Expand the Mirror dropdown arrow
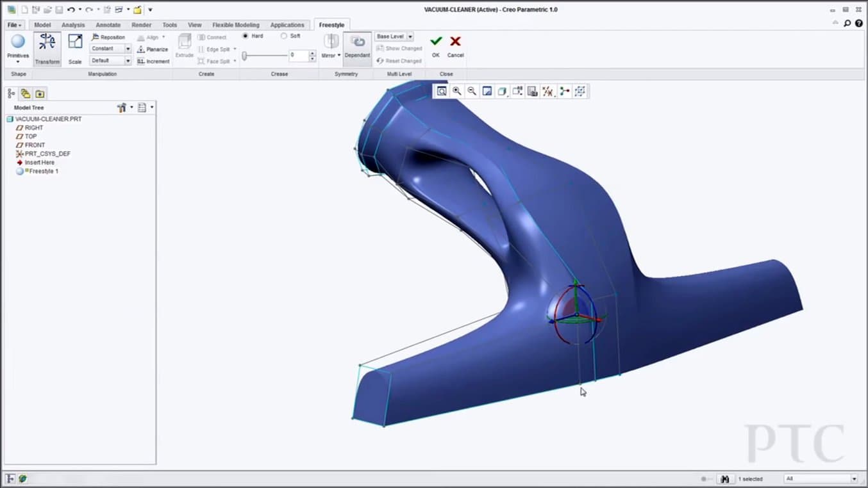This screenshot has height=488, width=868. point(339,56)
